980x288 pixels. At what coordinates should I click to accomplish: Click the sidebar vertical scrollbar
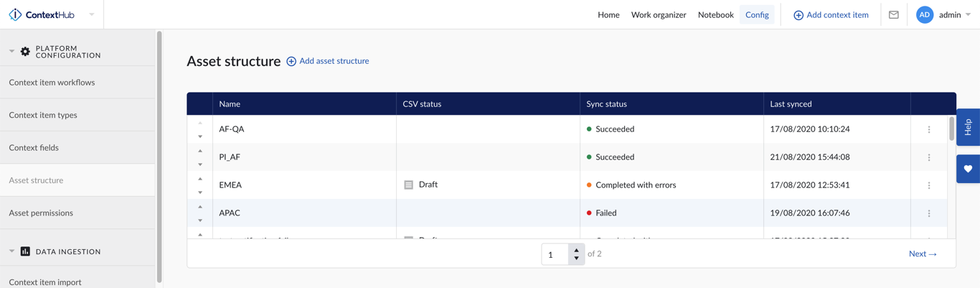coord(159,158)
